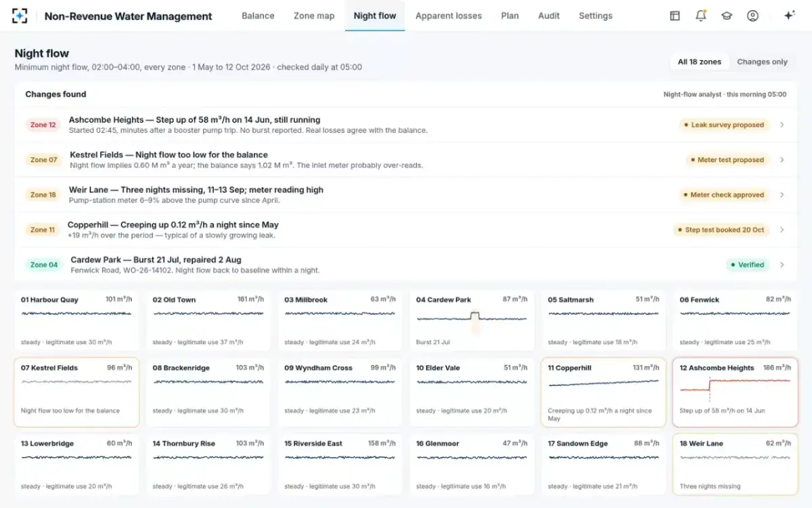812x508 pixels.
Task: Click the Zone 12 badge in changes list
Action: (43, 125)
